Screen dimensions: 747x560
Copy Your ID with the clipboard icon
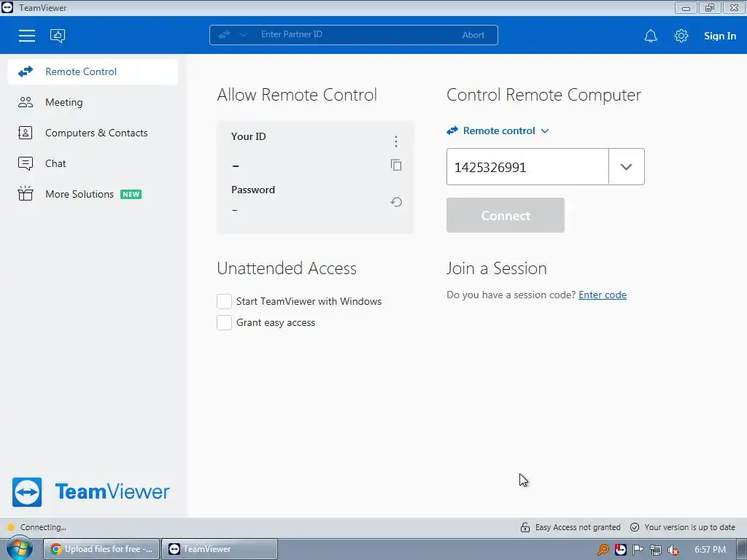tap(396, 166)
